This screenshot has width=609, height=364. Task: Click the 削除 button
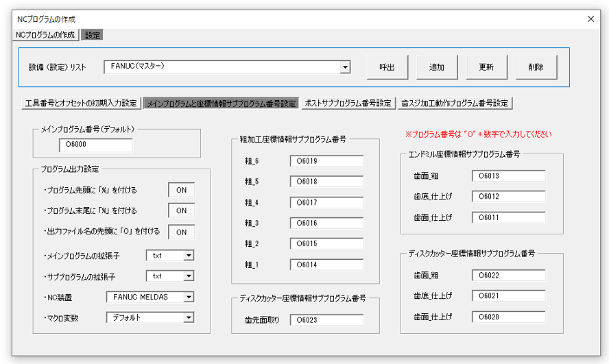tap(536, 67)
